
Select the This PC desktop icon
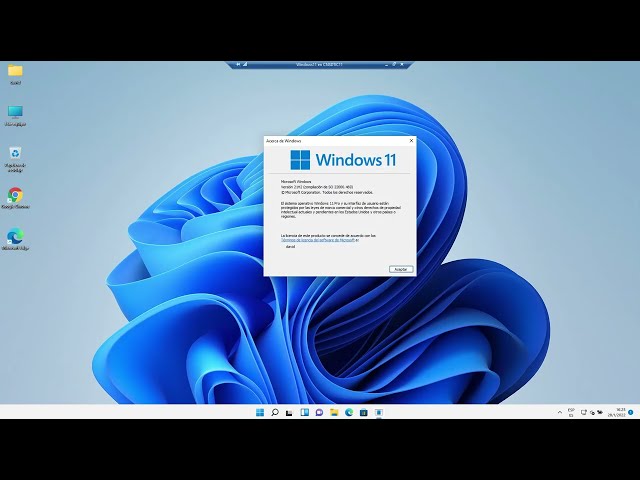(x=15, y=116)
